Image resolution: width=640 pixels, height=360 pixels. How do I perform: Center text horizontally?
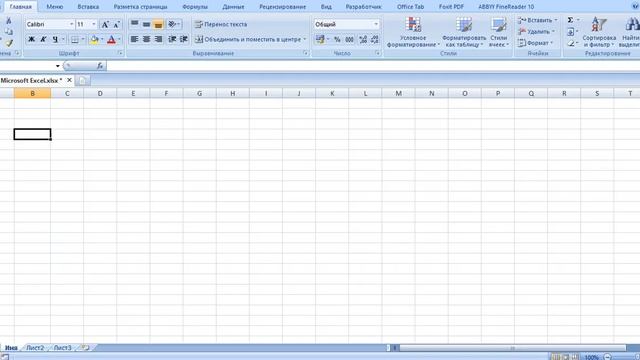coord(146,39)
